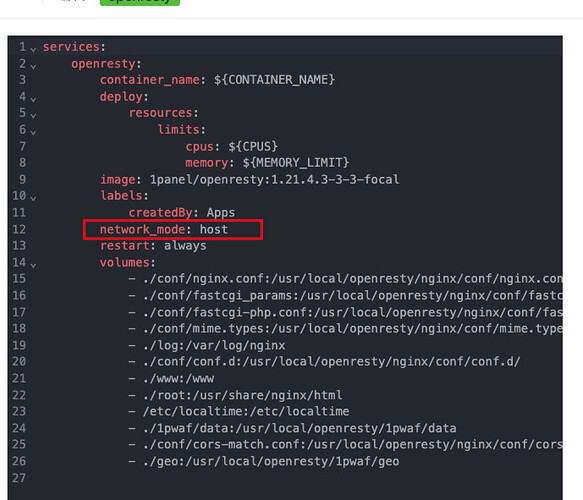This screenshot has width=583, height=500.
Task: Select the ${MEMORY_LIMIT} value
Action: point(296,163)
